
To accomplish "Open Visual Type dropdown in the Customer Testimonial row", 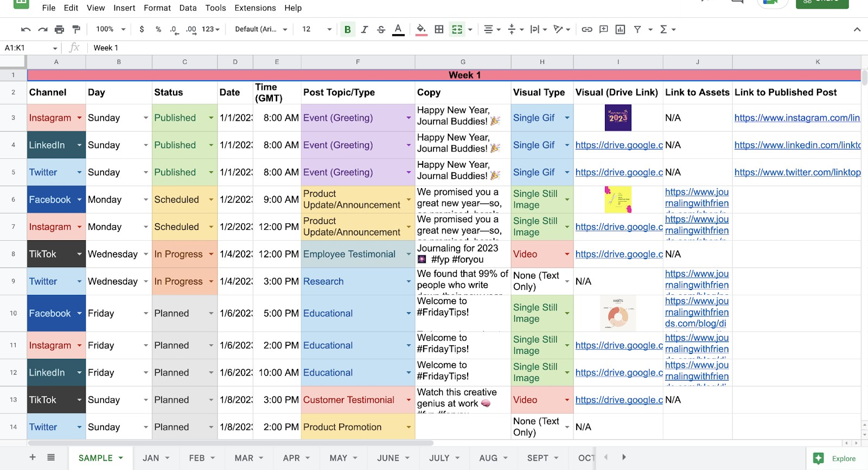I will click(567, 400).
